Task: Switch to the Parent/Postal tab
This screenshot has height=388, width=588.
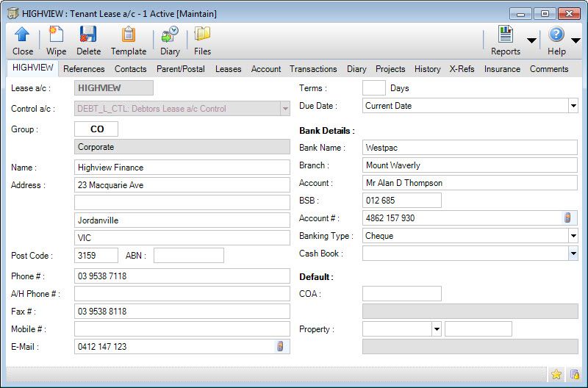Action: coord(181,69)
